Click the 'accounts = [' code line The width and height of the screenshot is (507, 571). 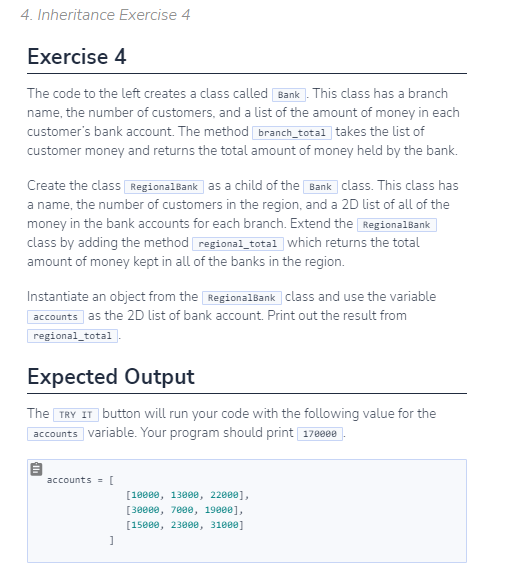coord(80,480)
